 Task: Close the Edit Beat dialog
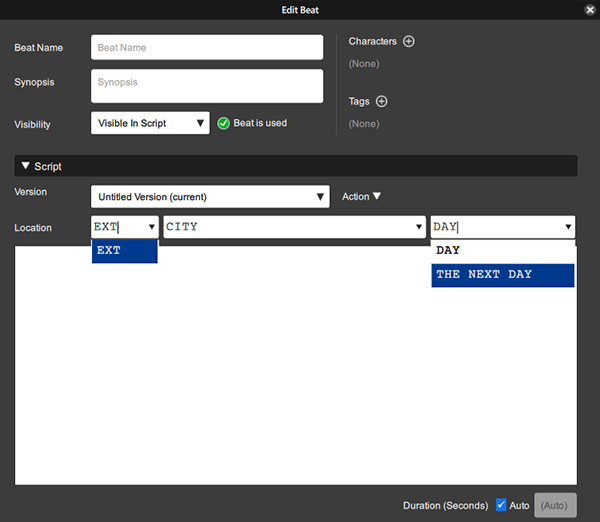(590, 9)
